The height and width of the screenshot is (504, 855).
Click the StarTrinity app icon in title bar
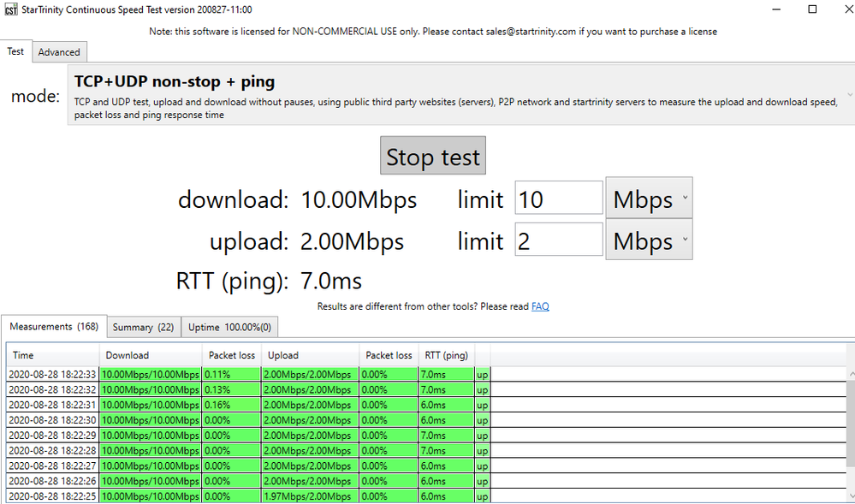tap(11, 9)
